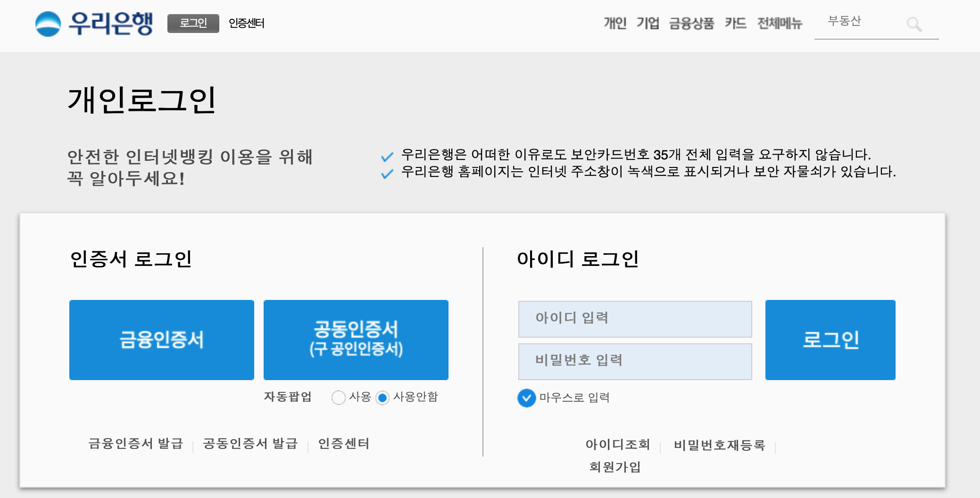Screen dimensions: 980x498
Task: Focus the 아이디 입력 field
Action: coord(635,319)
